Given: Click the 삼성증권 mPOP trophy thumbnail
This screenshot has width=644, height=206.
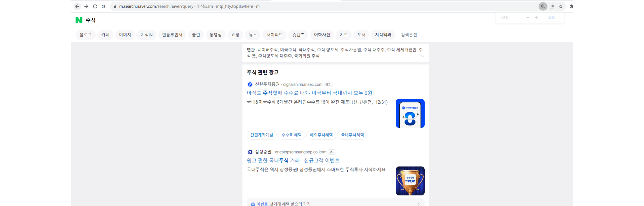Looking at the screenshot, I should click(x=410, y=181).
